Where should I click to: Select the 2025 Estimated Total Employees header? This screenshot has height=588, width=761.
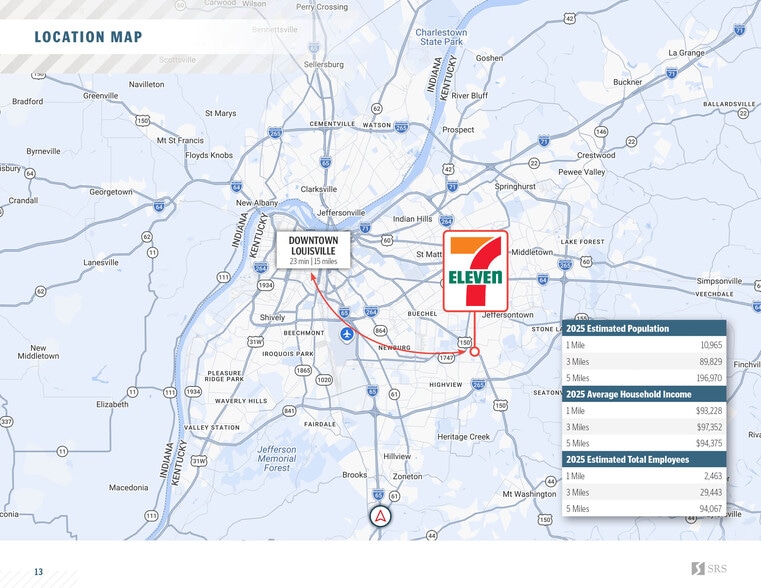(x=644, y=459)
